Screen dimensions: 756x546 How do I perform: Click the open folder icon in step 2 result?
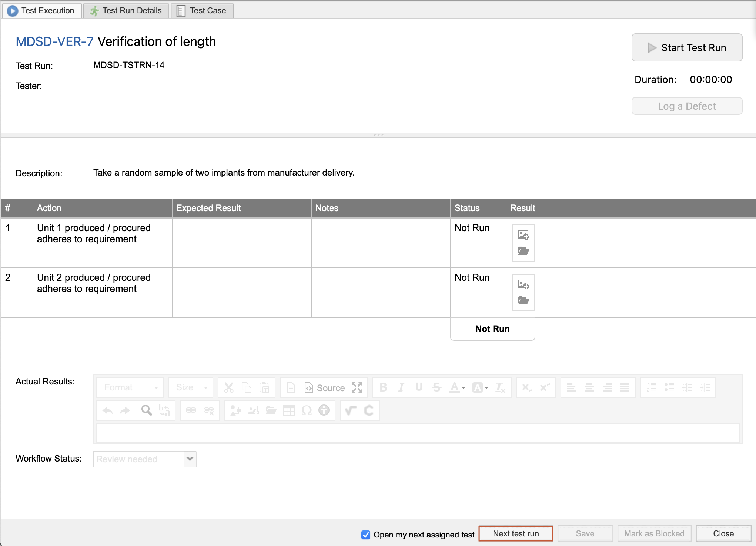[523, 301]
